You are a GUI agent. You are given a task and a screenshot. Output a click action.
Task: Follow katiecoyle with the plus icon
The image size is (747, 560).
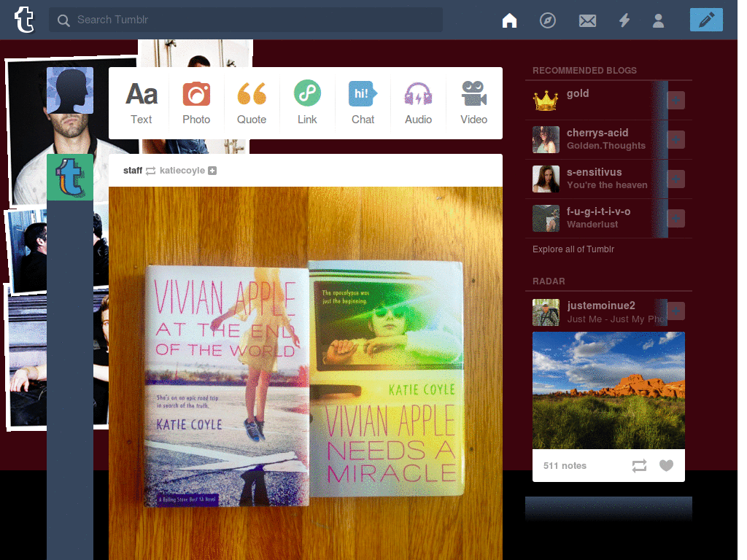click(212, 171)
